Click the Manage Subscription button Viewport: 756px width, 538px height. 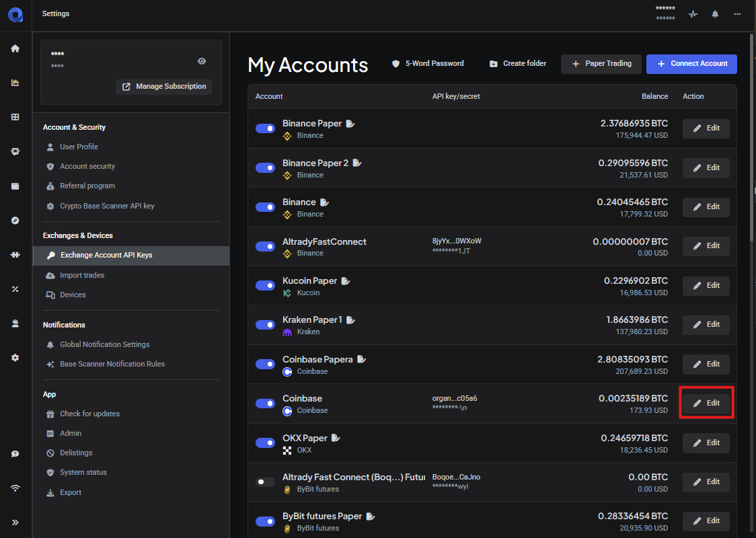(x=164, y=87)
